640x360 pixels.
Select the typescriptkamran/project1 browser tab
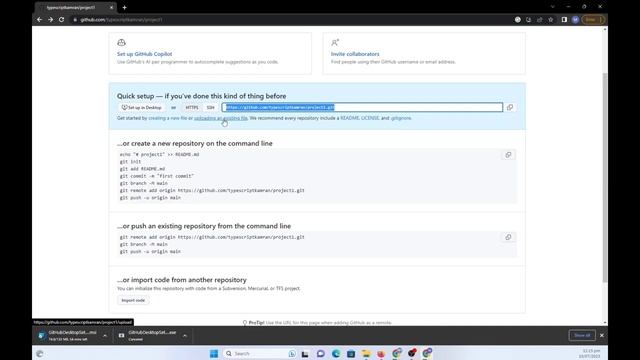[76, 7]
